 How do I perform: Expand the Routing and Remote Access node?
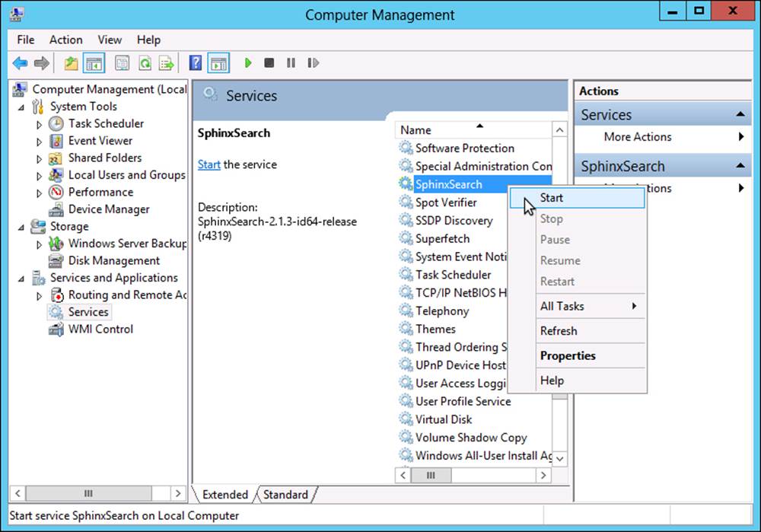click(x=40, y=296)
